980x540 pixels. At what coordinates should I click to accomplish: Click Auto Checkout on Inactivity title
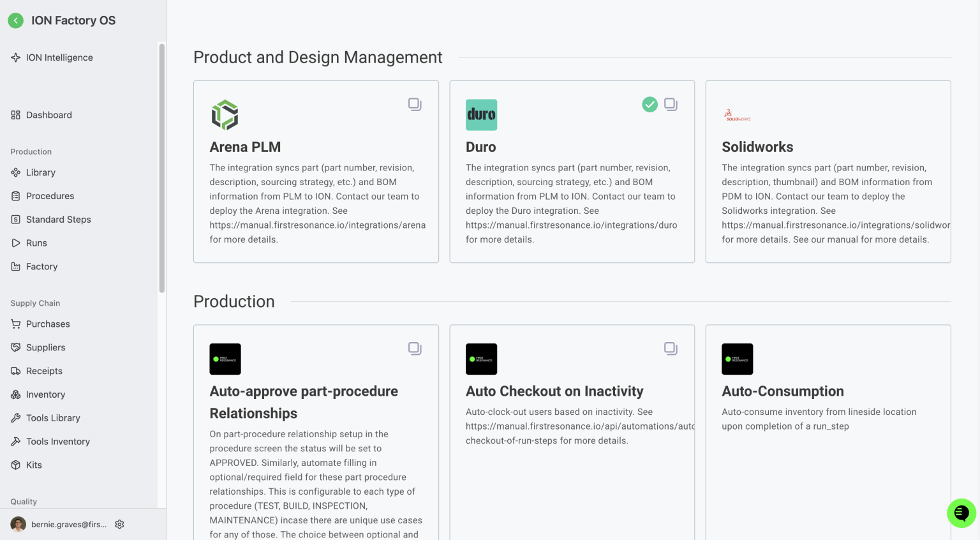(x=554, y=391)
